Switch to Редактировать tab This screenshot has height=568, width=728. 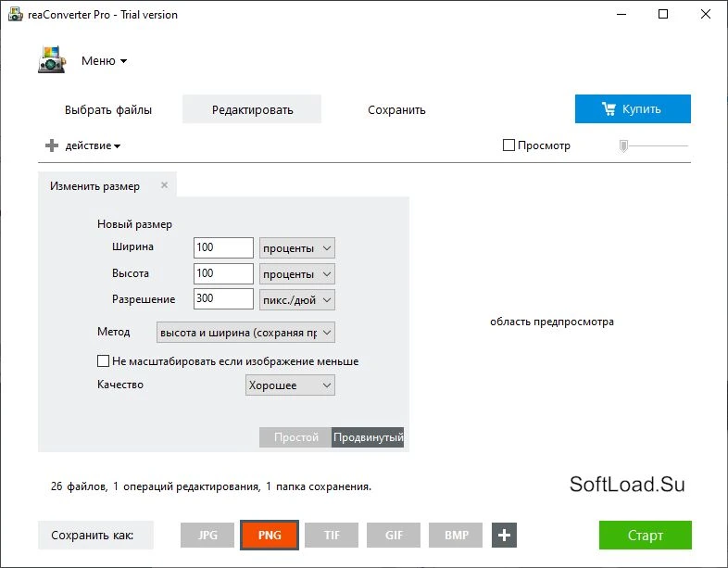252,109
